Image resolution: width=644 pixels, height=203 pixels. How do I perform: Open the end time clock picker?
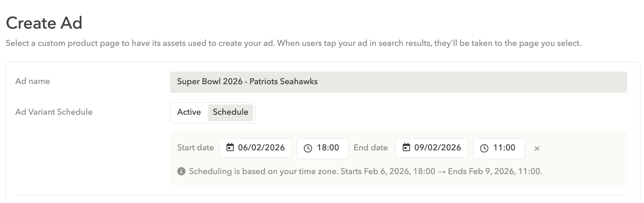click(x=498, y=148)
